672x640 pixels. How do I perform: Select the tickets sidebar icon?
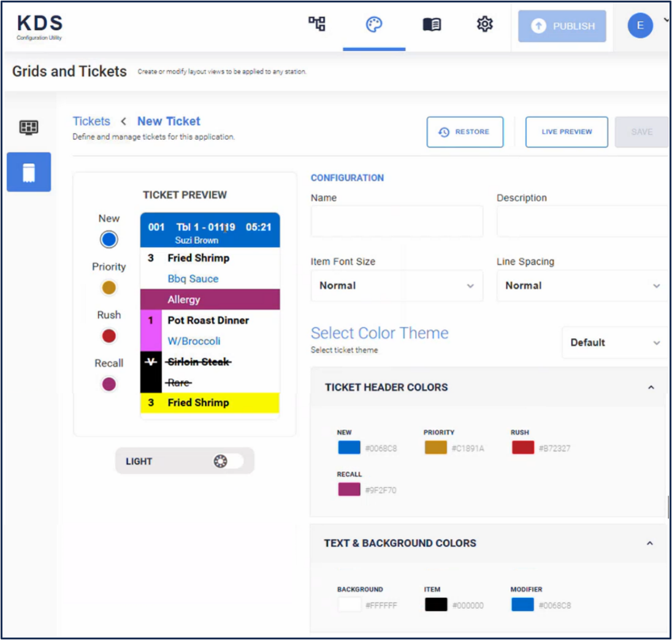(29, 172)
